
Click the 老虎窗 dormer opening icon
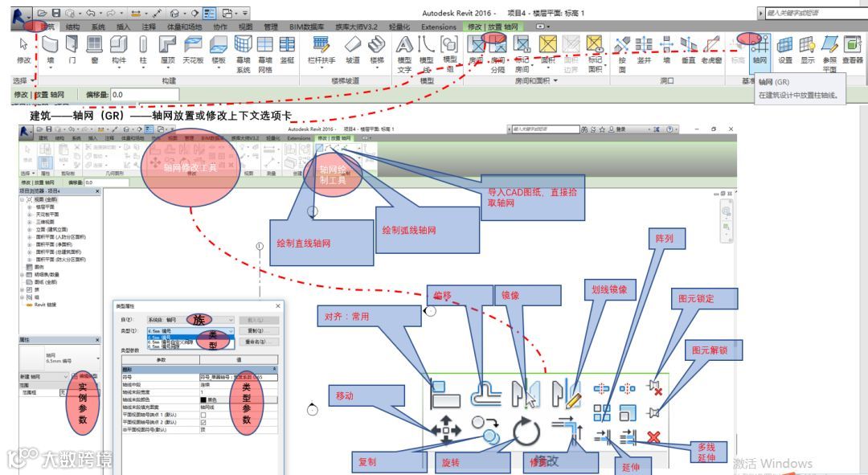tap(711, 44)
